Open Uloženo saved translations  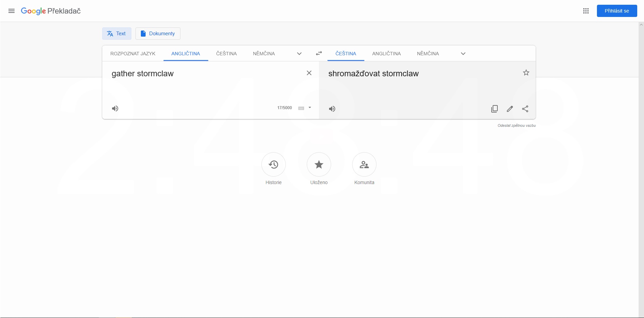click(x=319, y=168)
